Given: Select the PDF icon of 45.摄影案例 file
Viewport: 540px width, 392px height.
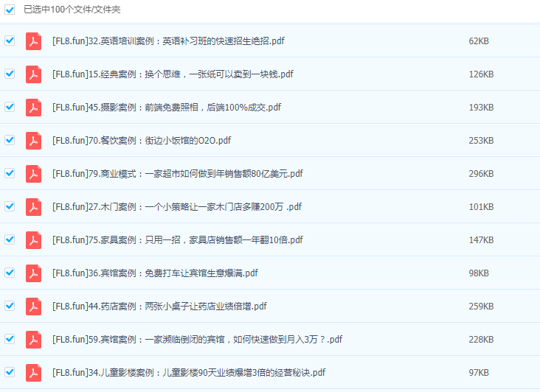Looking at the screenshot, I should 33,108.
